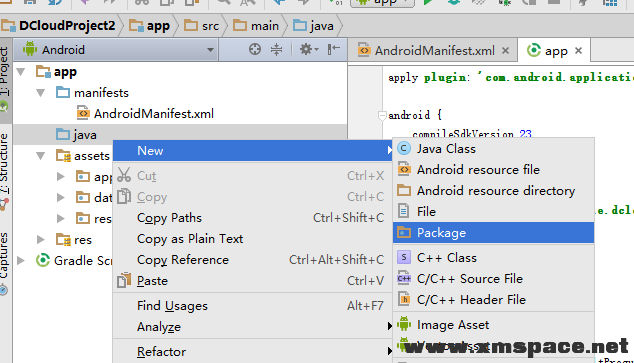Image resolution: width=634 pixels, height=363 pixels.
Task: Click the green Run button in toolbar
Action: [x=427, y=2]
